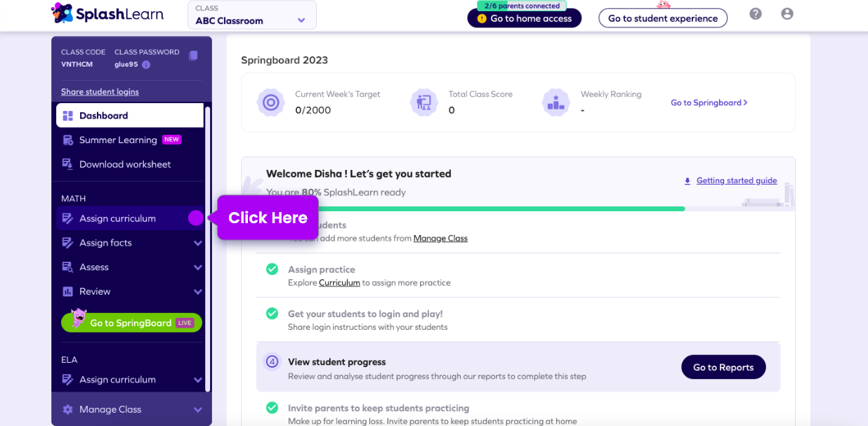Screen dimensions: 868x426
Task: Expand the Assign facts menu
Action: 197,243
